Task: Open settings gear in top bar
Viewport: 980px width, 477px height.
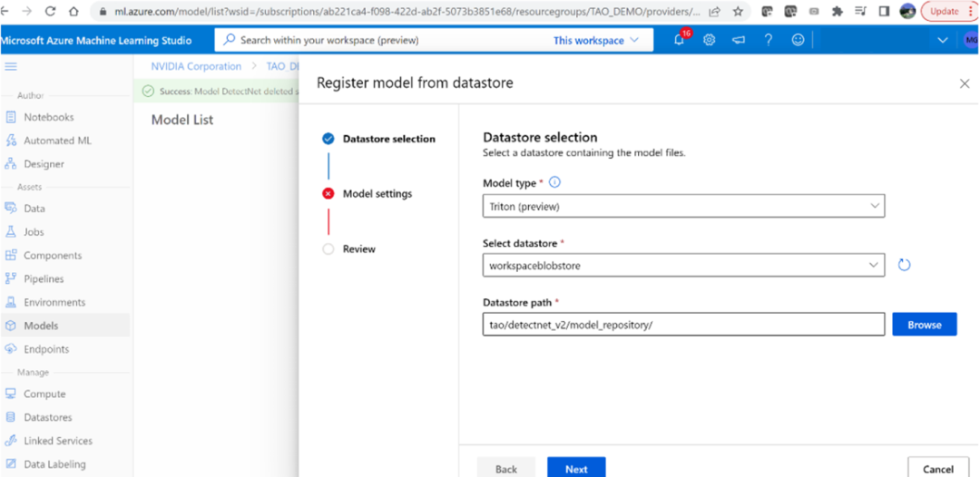Action: click(x=709, y=40)
